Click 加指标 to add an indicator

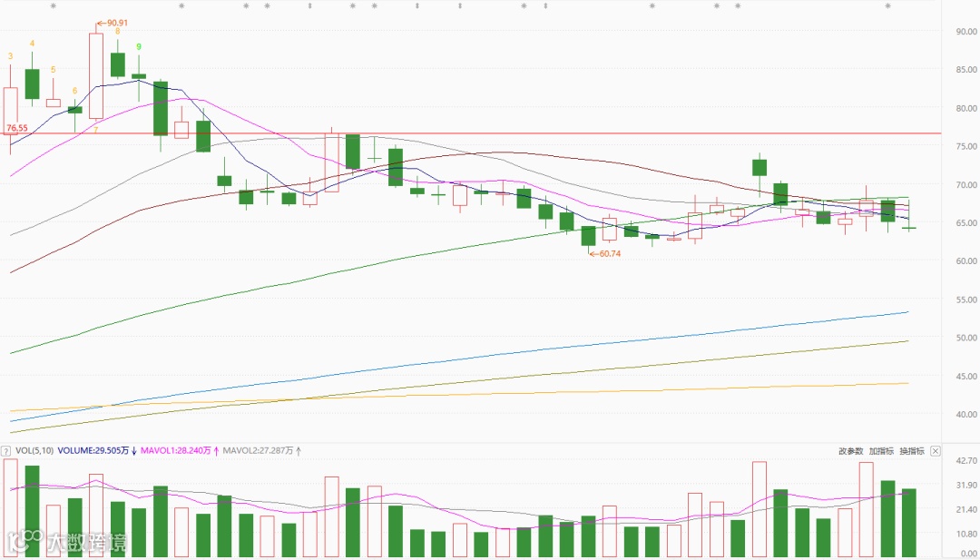point(881,450)
